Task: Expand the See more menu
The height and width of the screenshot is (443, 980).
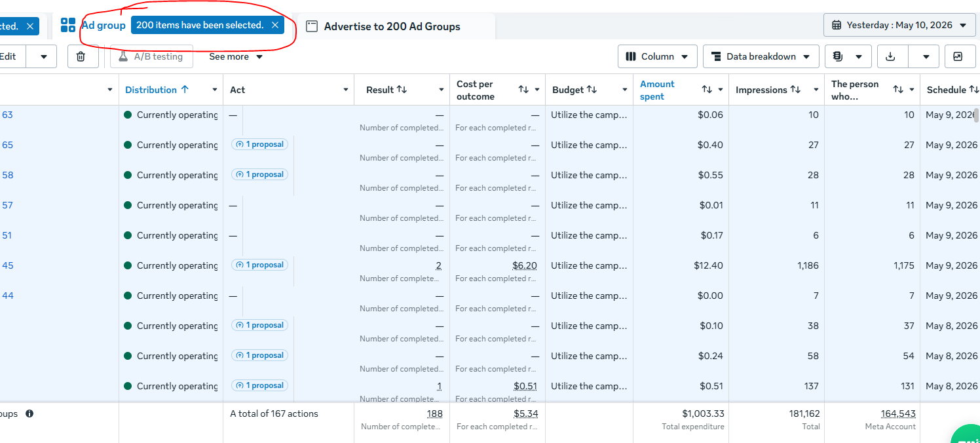Action: [x=236, y=56]
